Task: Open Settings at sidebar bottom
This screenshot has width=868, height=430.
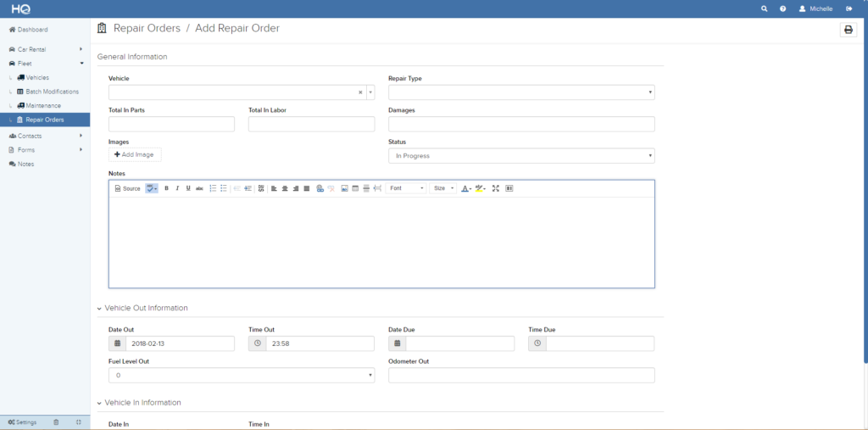Action: (x=23, y=422)
